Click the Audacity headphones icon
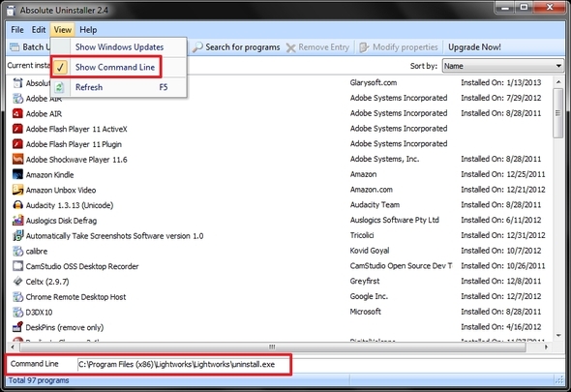 point(17,205)
